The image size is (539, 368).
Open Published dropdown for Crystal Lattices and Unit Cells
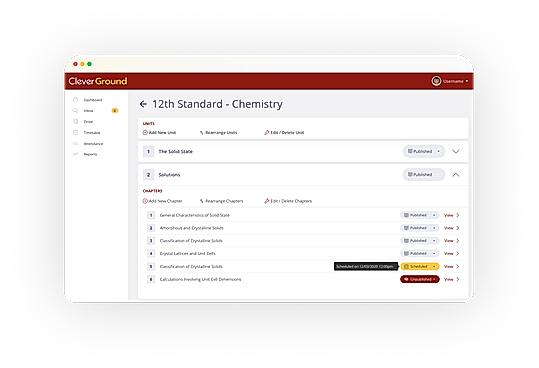(420, 253)
